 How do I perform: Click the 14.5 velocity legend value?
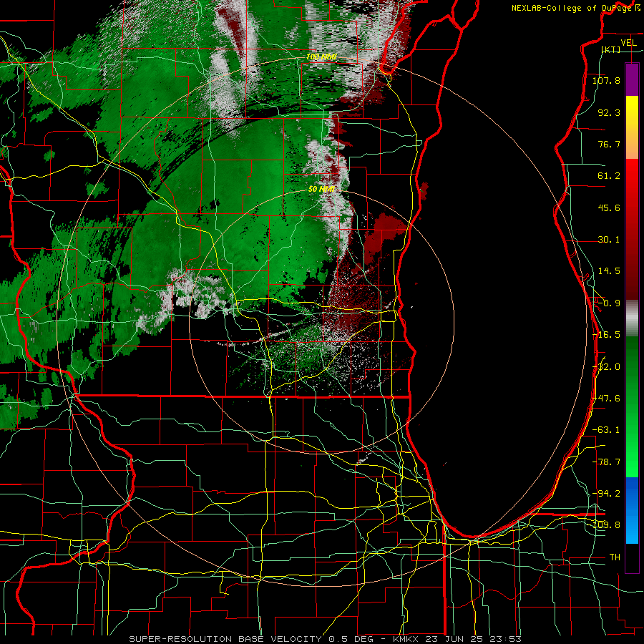click(609, 271)
